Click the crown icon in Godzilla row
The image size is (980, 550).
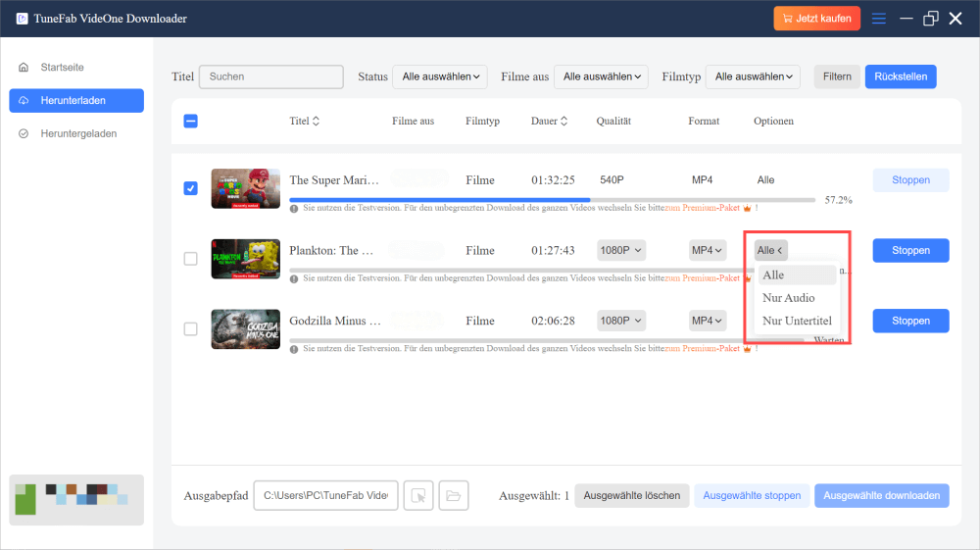pyautogui.click(x=746, y=348)
